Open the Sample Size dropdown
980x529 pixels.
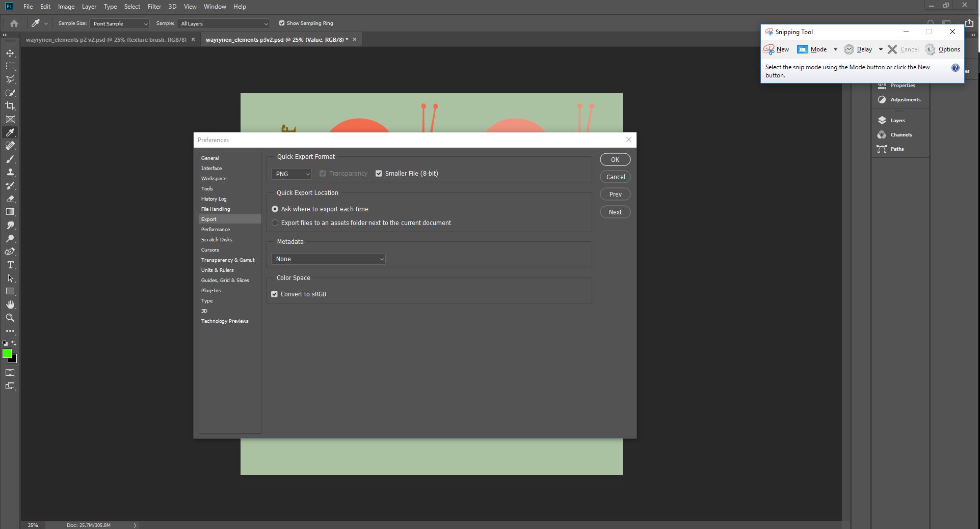120,24
